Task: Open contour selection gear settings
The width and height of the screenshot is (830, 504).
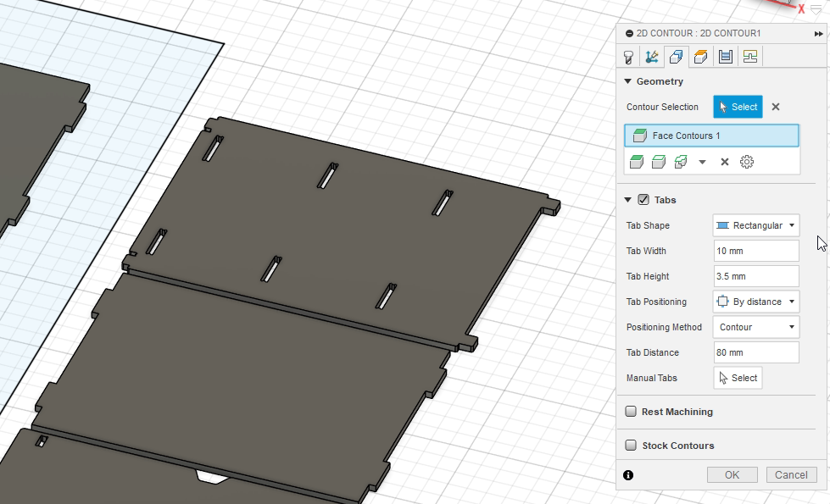Action: [x=747, y=162]
